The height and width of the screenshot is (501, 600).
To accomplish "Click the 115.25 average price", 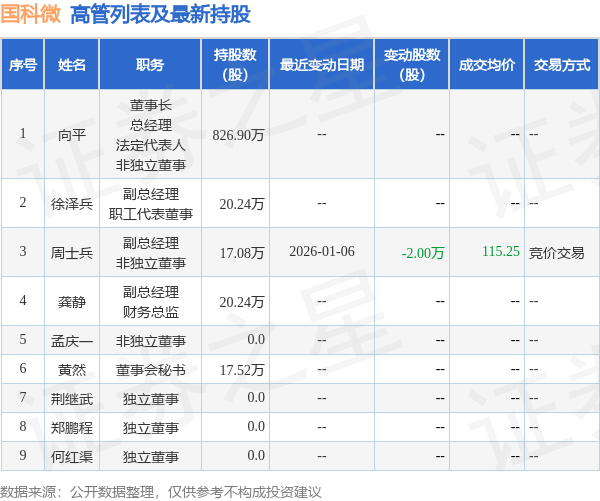I will pos(501,251).
